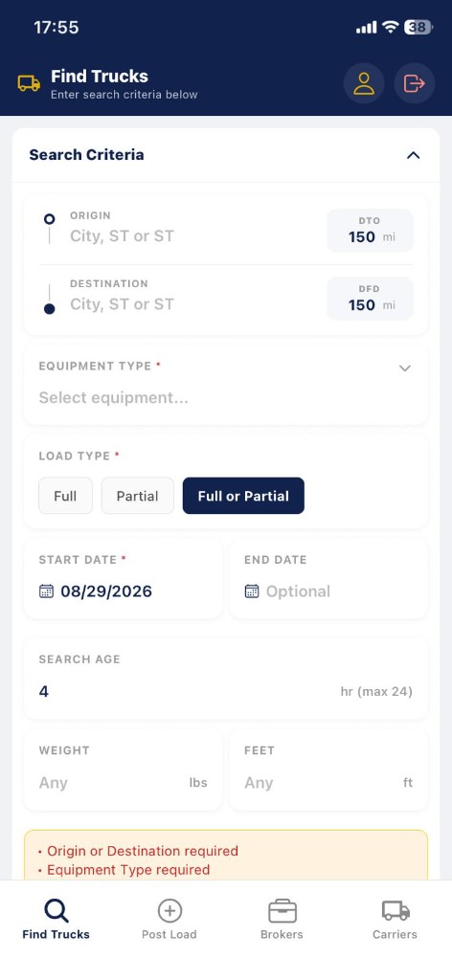The width and height of the screenshot is (452, 980).
Task: Choose the Full or Partial option
Action: point(243,496)
